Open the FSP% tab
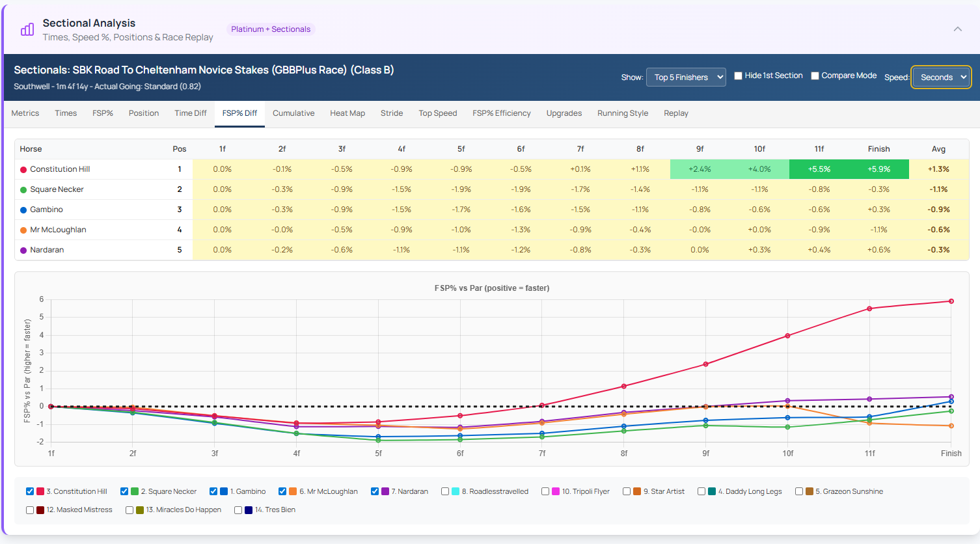The height and width of the screenshot is (544, 980). click(103, 113)
